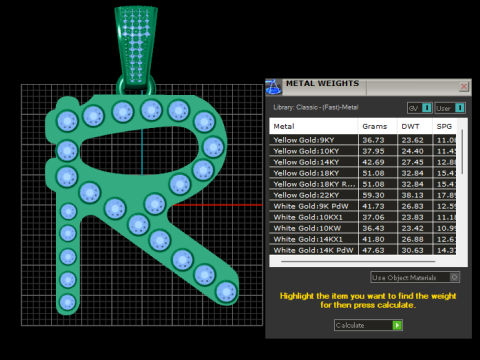Select the White Gold:14K PdW row
480x360 pixels.
click(363, 250)
